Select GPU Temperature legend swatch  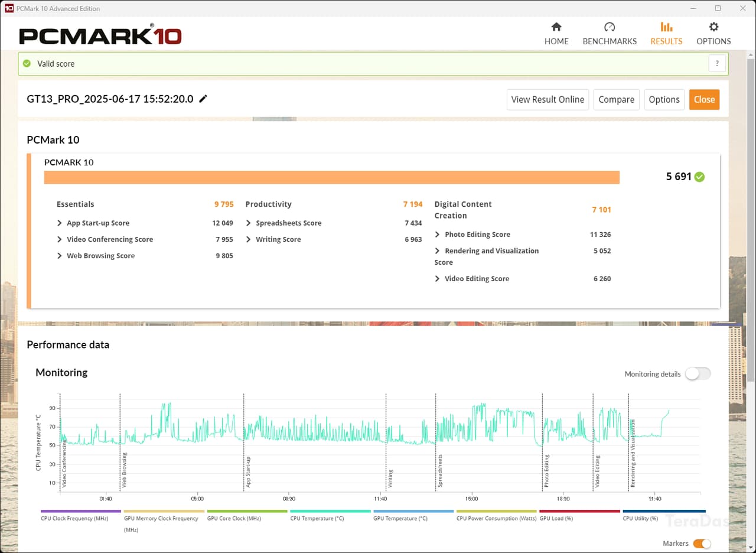point(413,511)
